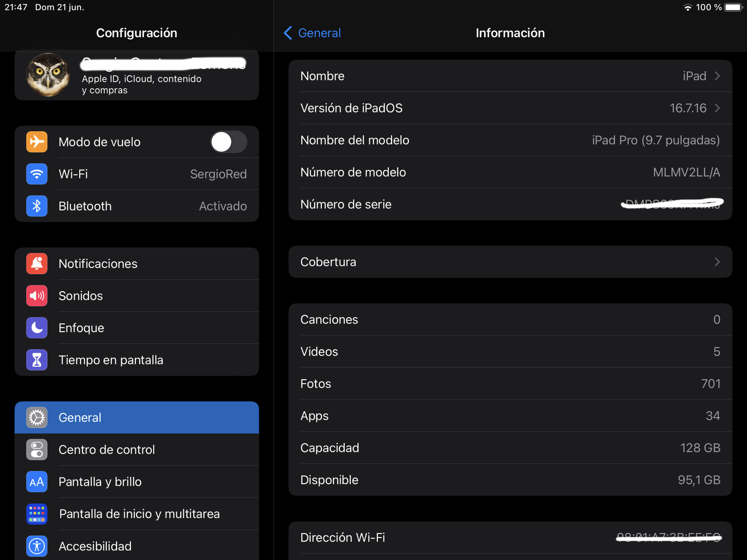Open the Apple ID profile with owl avatar

pos(137,75)
